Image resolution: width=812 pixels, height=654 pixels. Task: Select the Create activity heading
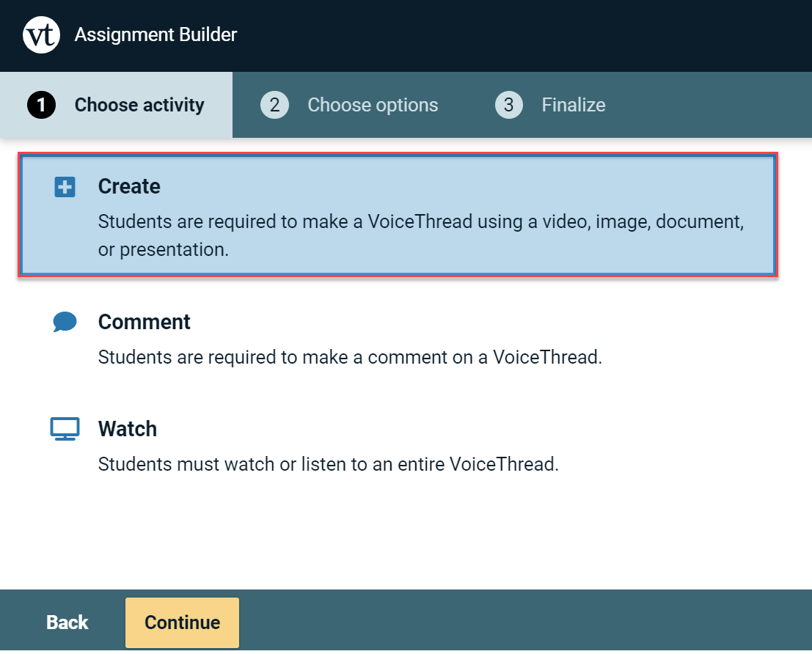(129, 186)
